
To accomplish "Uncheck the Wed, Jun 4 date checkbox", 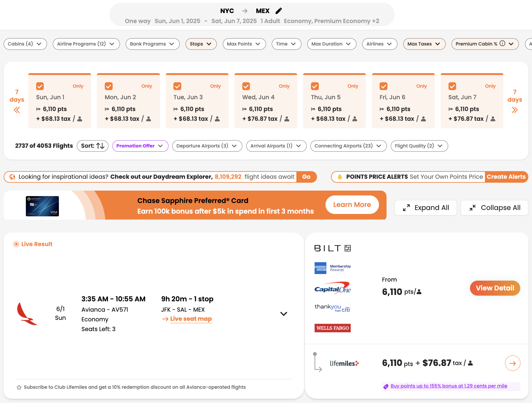I will click(246, 86).
